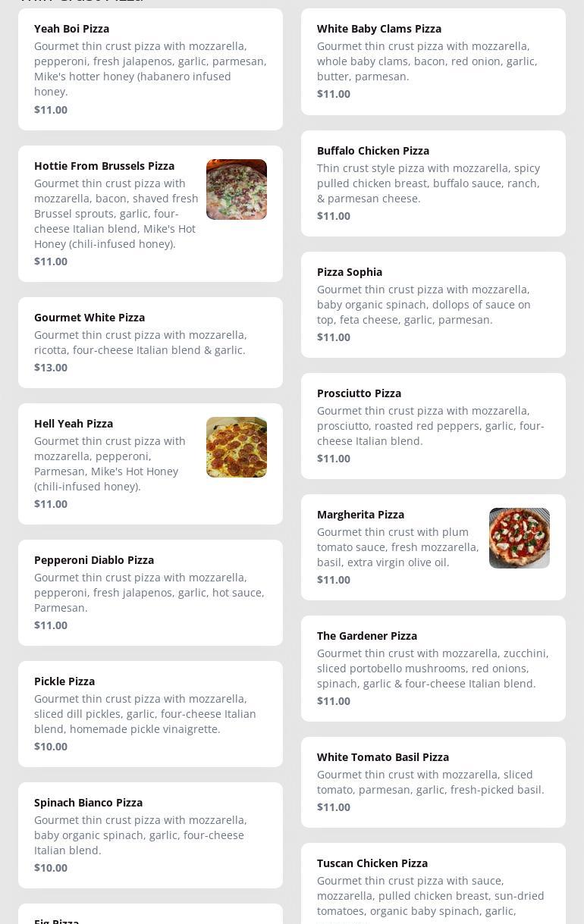The image size is (584, 924).
Task: Click the Hell Yeah Pizza thumbnail image
Action: (236, 447)
